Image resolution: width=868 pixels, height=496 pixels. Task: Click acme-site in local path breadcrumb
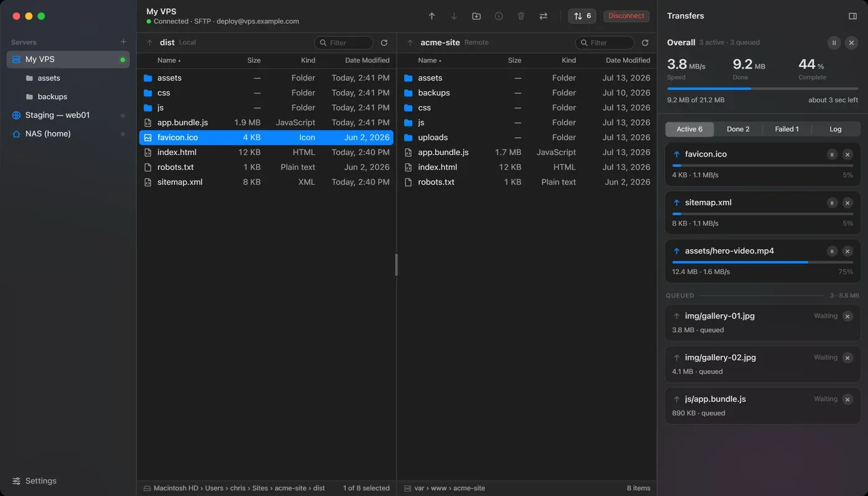pyautogui.click(x=291, y=489)
